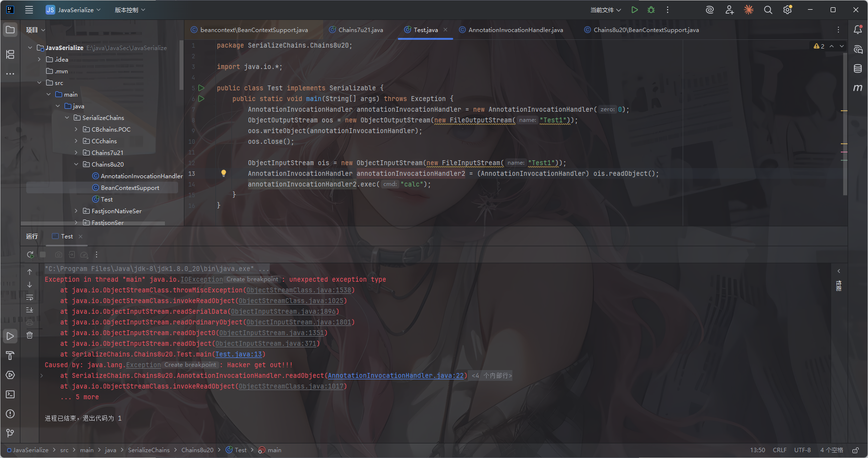Click the Run green play icon in top toolbar

tap(634, 10)
